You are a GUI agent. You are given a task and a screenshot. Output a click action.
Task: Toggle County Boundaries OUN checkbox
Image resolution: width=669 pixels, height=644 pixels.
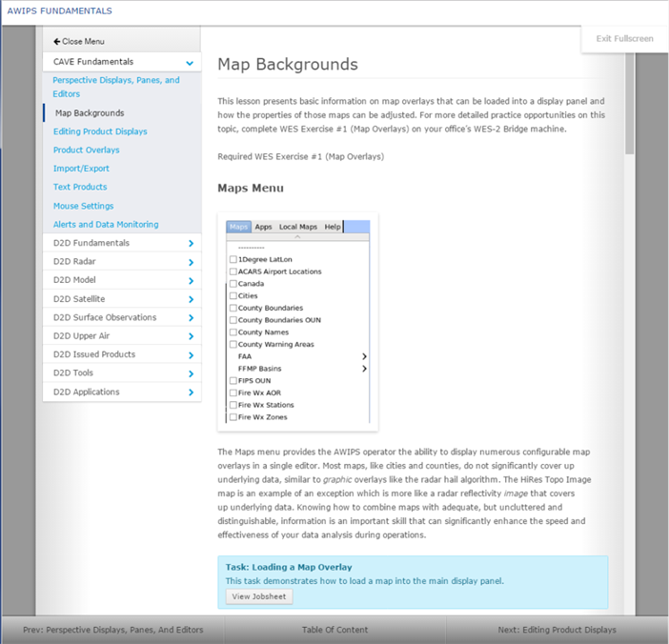(233, 320)
